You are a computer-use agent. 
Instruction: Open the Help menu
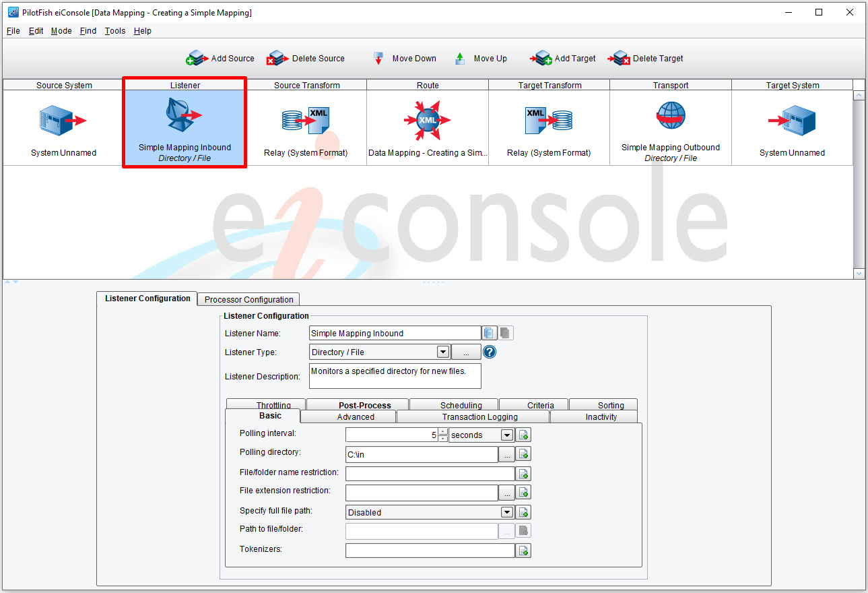pyautogui.click(x=143, y=31)
